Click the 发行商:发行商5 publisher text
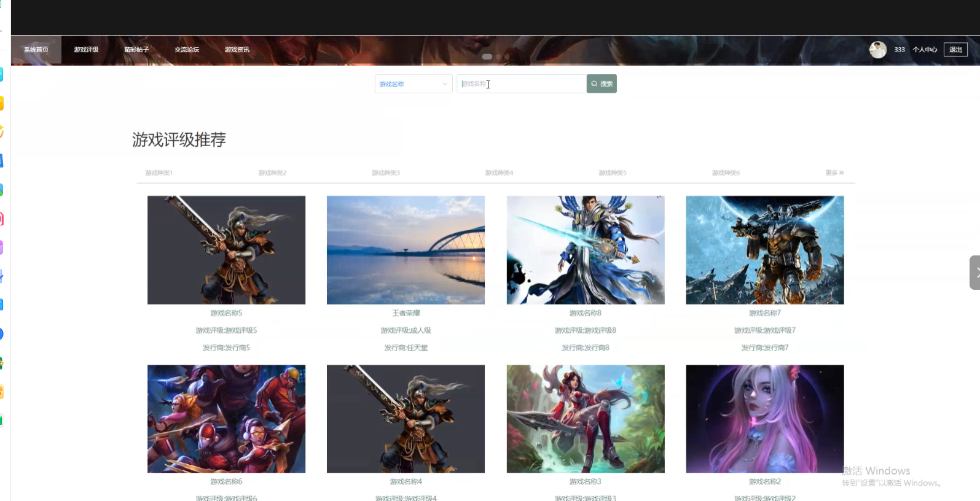The height and width of the screenshot is (501, 980). 226,348
